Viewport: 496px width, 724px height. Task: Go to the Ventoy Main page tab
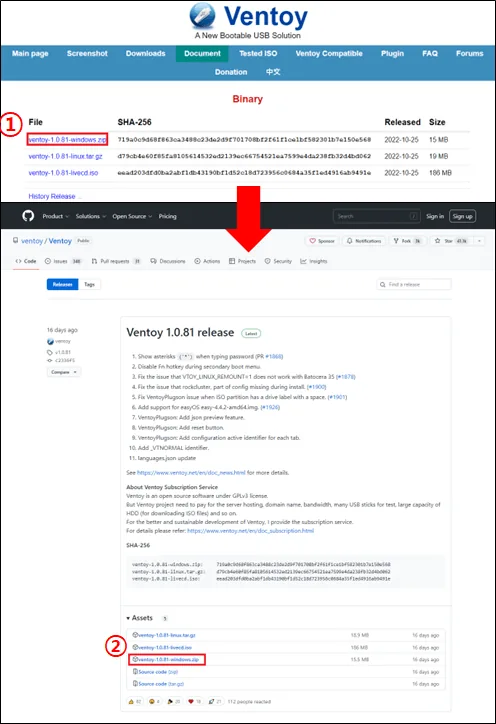click(x=30, y=54)
